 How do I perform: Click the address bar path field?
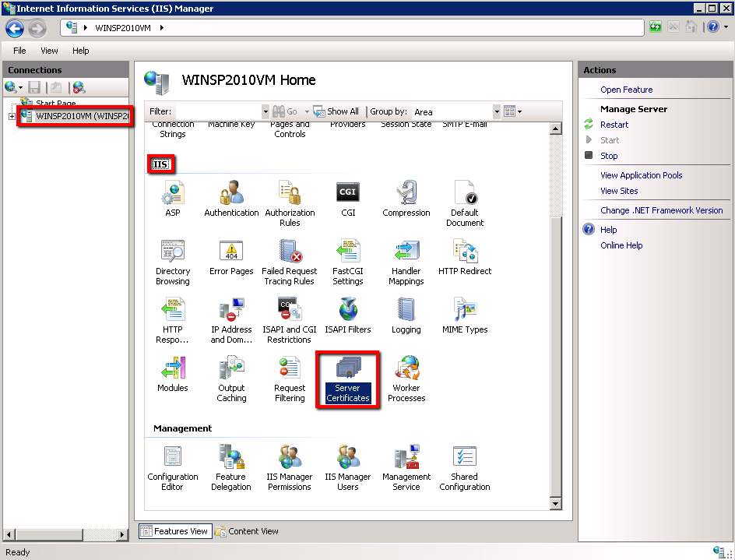[x=350, y=28]
